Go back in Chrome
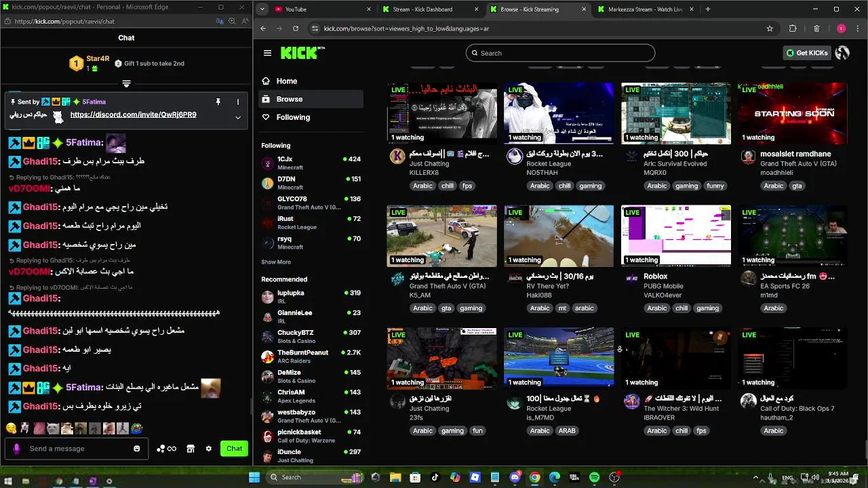 [263, 28]
